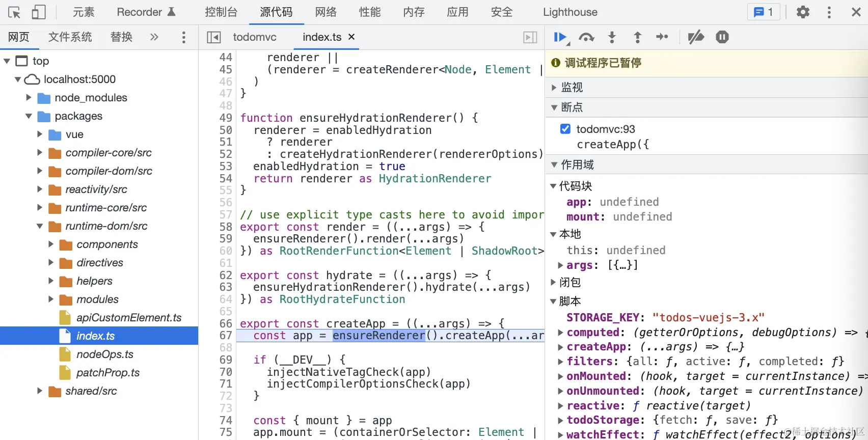Step into next function call
Image resolution: width=868 pixels, height=440 pixels.
click(612, 37)
